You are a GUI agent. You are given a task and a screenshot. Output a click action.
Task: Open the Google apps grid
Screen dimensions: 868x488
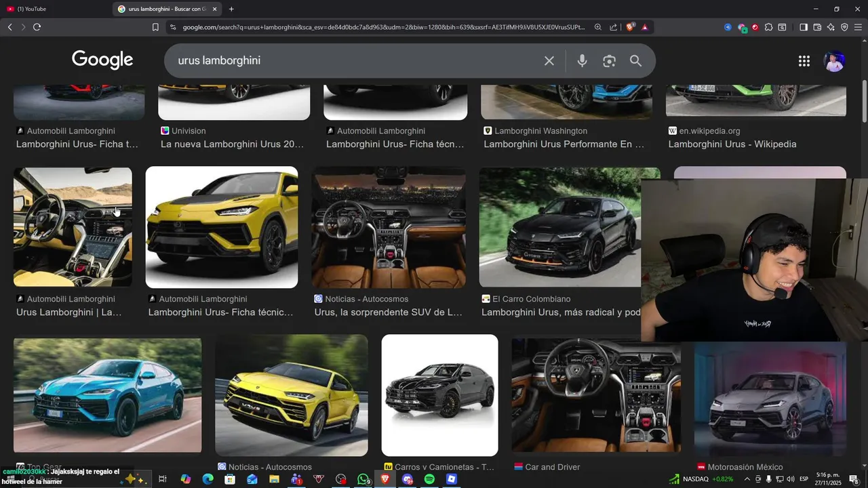point(804,61)
